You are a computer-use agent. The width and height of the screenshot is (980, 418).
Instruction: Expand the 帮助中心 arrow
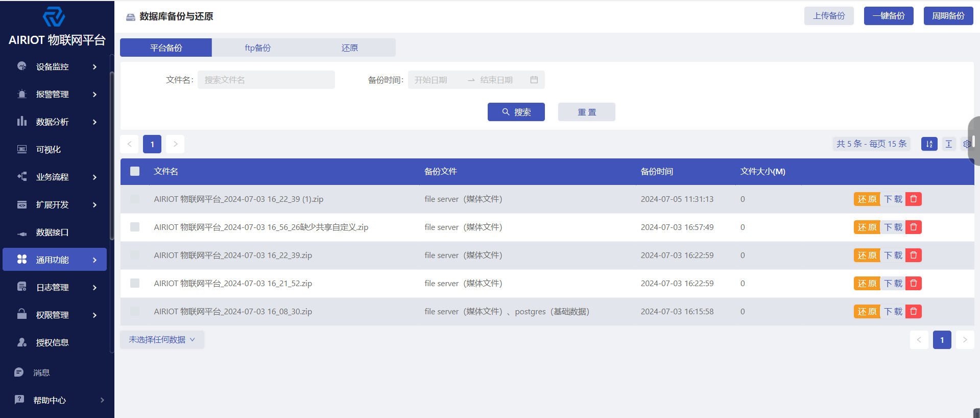point(102,400)
